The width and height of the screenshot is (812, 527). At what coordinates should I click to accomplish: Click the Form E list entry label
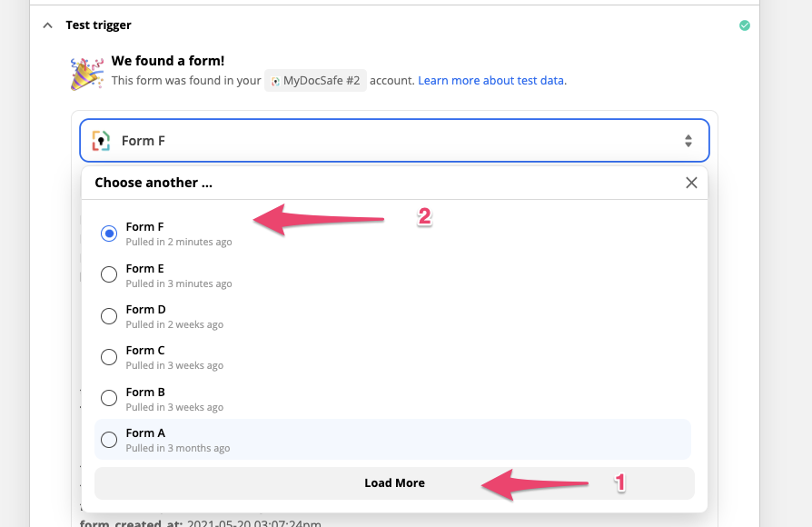pos(145,269)
